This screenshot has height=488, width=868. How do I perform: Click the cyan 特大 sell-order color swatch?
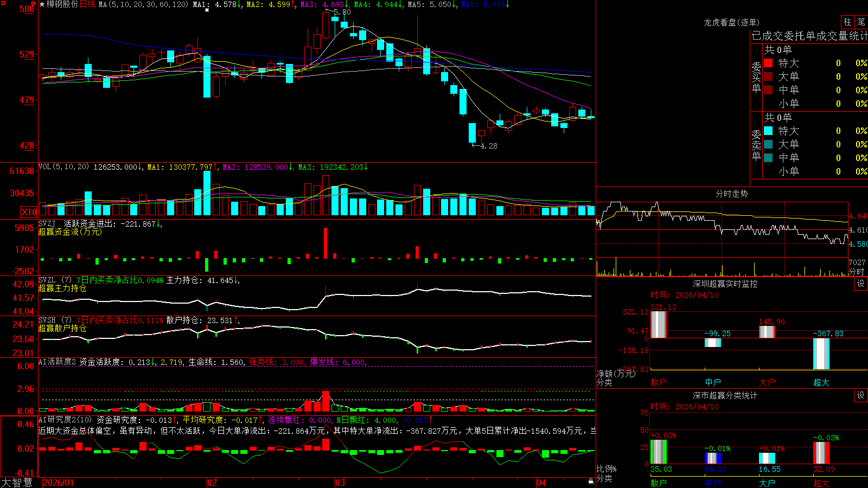(x=768, y=131)
